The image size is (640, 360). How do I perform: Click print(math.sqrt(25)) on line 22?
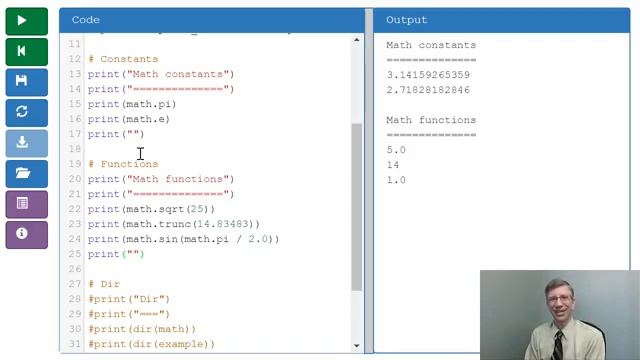coord(151,209)
